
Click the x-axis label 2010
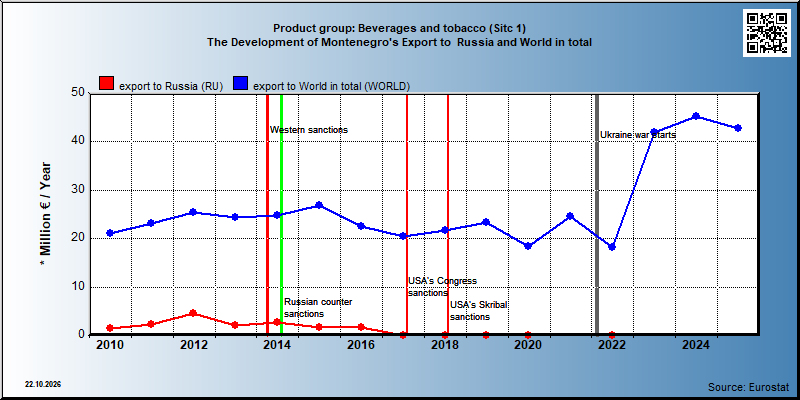point(110,346)
